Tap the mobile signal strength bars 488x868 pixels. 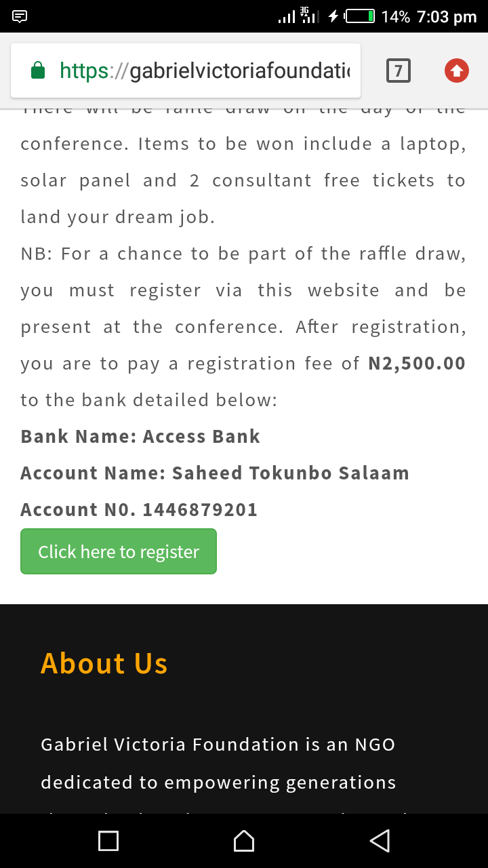(286, 17)
